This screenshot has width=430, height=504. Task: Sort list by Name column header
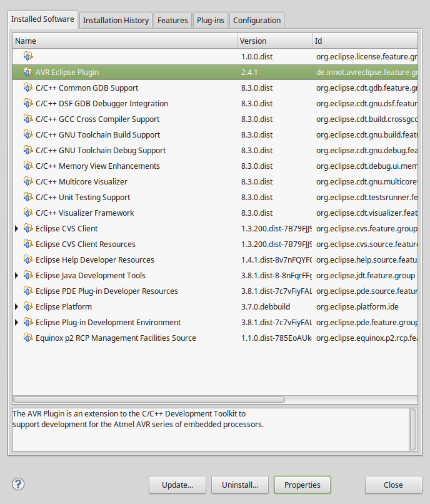(125, 41)
